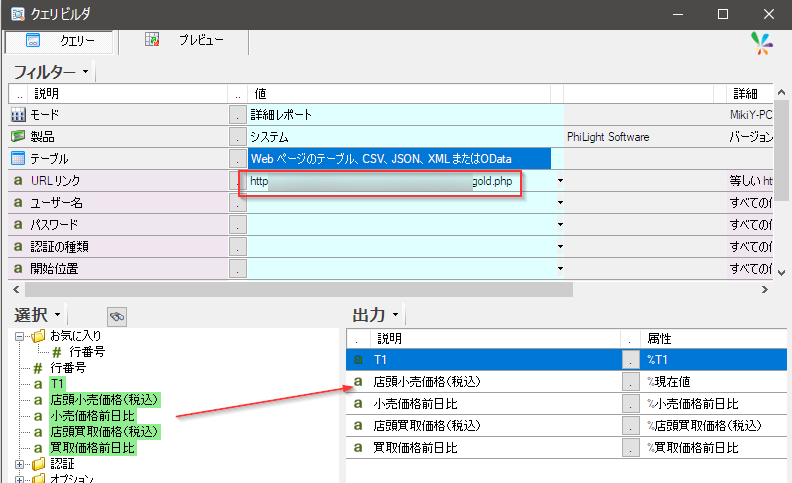Click the クエリビルダ window title icon

pos(18,14)
